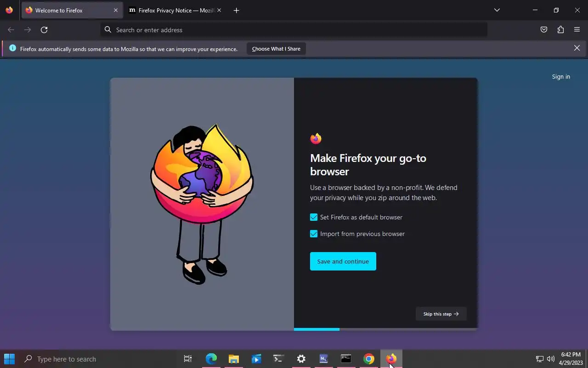
Task: Click the info icon in notification bar
Action: tap(12, 48)
